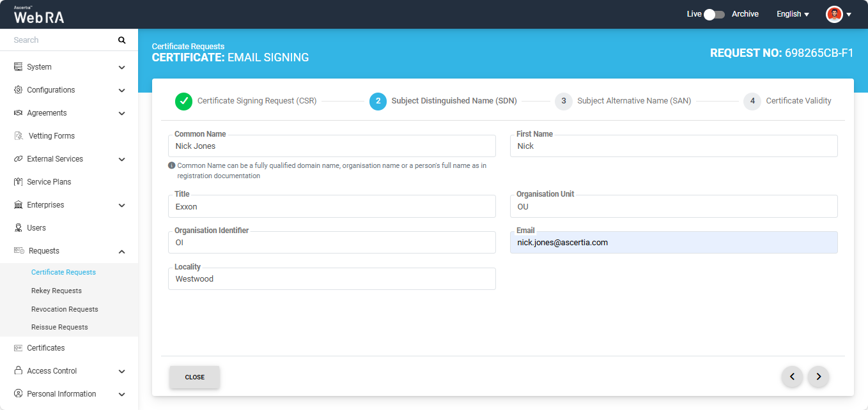Open Revocation Requests in sidebar
The width and height of the screenshot is (868, 410).
point(65,309)
